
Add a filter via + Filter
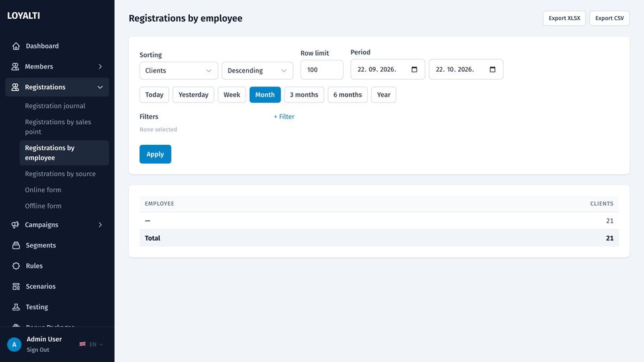284,117
